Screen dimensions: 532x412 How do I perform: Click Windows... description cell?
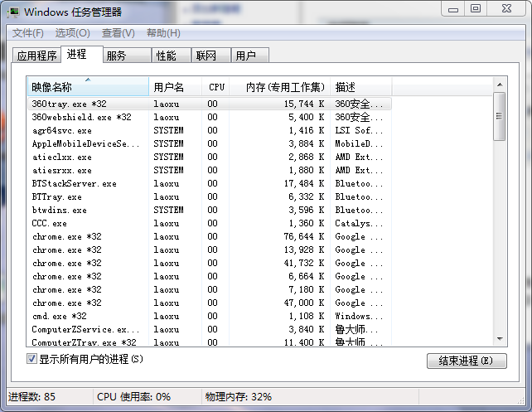(359, 316)
